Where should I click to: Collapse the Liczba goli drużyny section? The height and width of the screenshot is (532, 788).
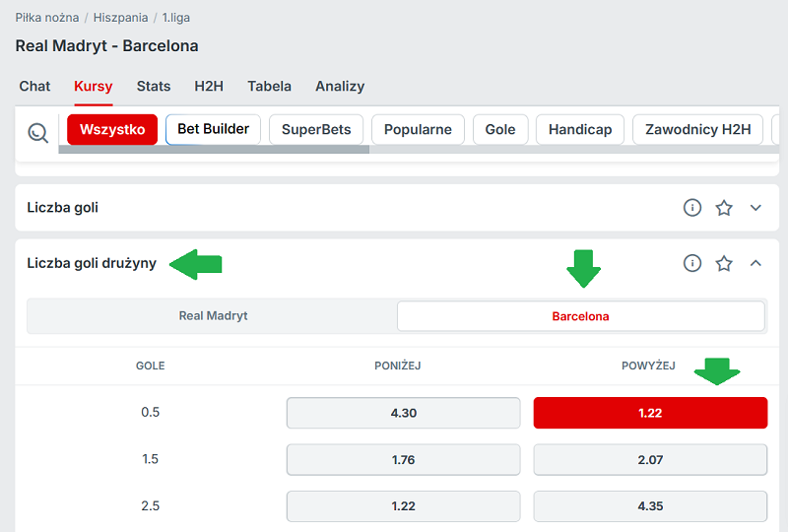pos(755,263)
